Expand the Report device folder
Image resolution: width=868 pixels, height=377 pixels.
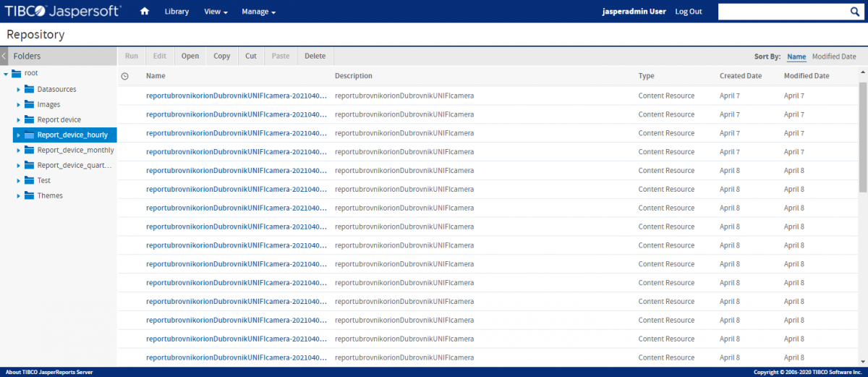click(19, 119)
